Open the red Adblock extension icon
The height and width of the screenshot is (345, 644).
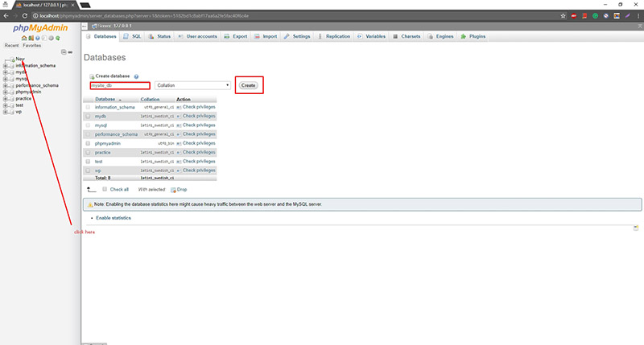click(574, 16)
